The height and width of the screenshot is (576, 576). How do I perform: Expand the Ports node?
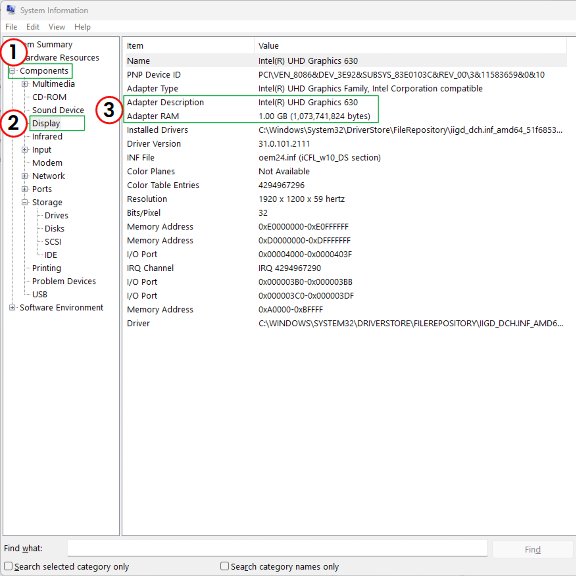pyautogui.click(x=25, y=189)
